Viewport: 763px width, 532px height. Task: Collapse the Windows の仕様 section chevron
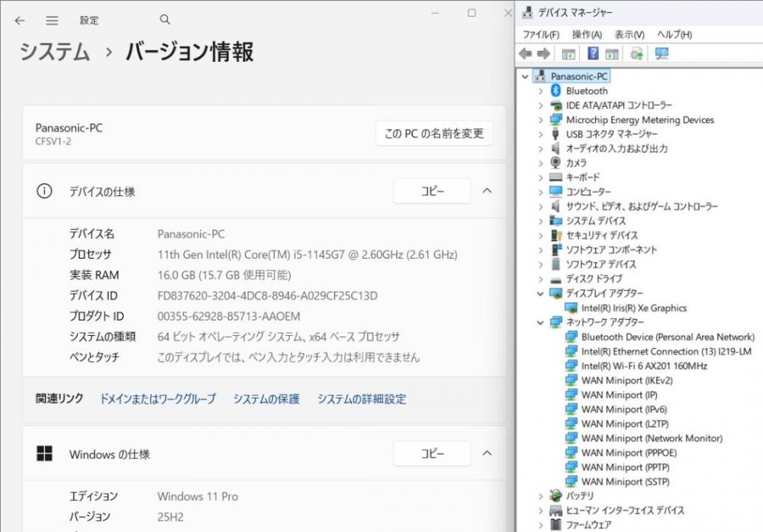click(x=487, y=453)
